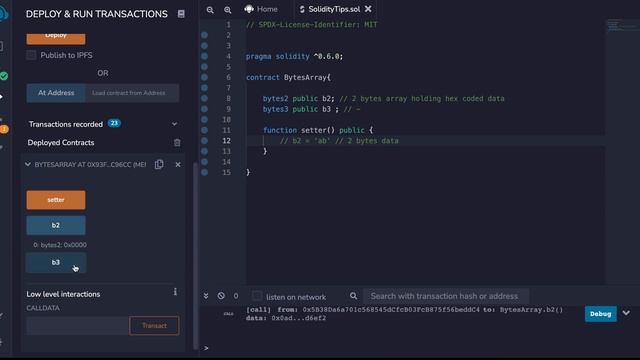Click the bytes3 public b3 line
This screenshot has width=640, height=360.
pos(311,109)
